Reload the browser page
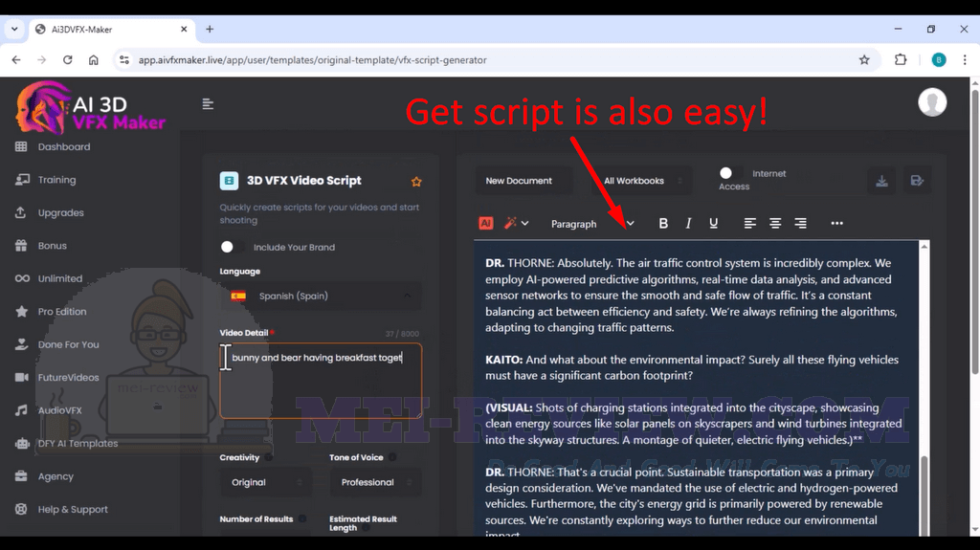Image resolution: width=980 pixels, height=550 pixels. click(68, 60)
